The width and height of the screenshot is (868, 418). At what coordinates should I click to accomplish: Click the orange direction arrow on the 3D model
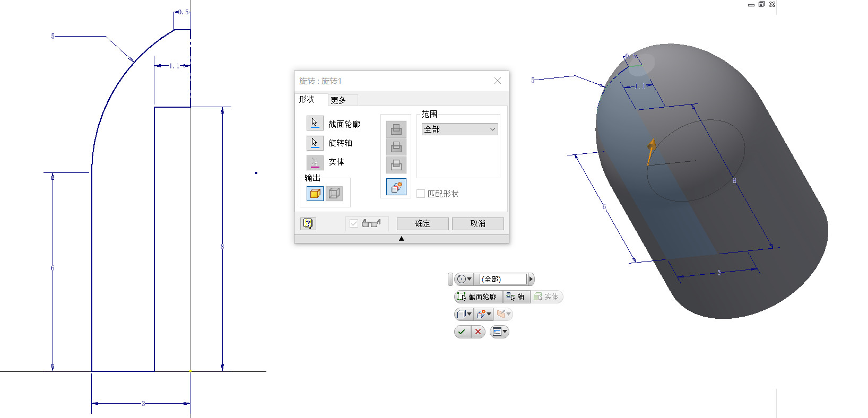(651, 151)
